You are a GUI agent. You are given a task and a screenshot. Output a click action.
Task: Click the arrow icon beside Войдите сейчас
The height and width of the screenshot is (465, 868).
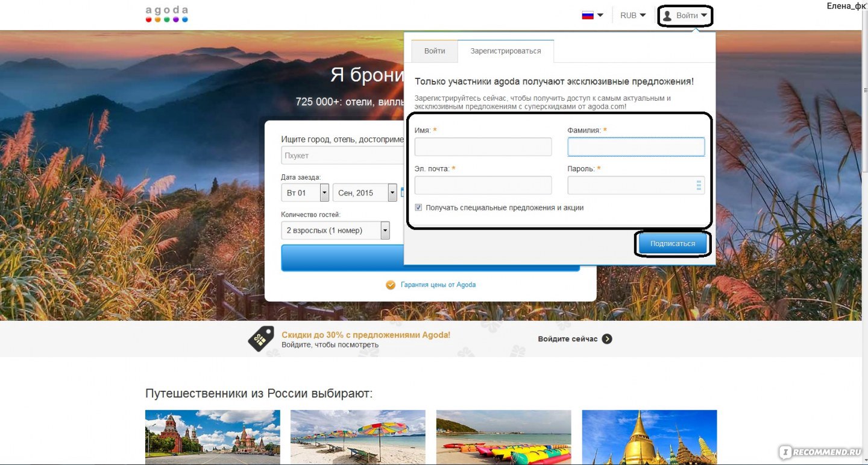(607, 339)
